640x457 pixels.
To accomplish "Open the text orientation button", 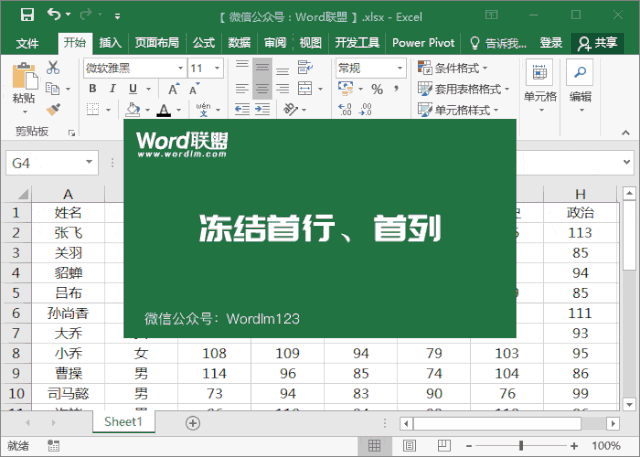I will click(291, 109).
